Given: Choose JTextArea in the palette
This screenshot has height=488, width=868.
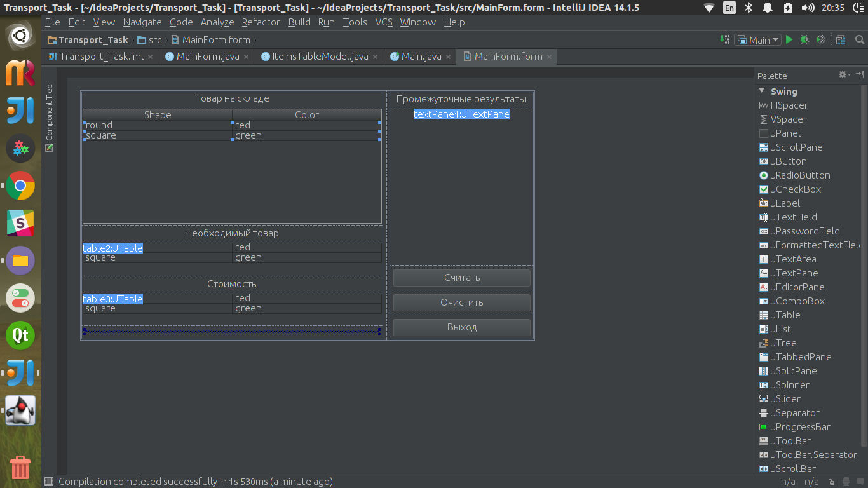Looking at the screenshot, I should [788, 259].
